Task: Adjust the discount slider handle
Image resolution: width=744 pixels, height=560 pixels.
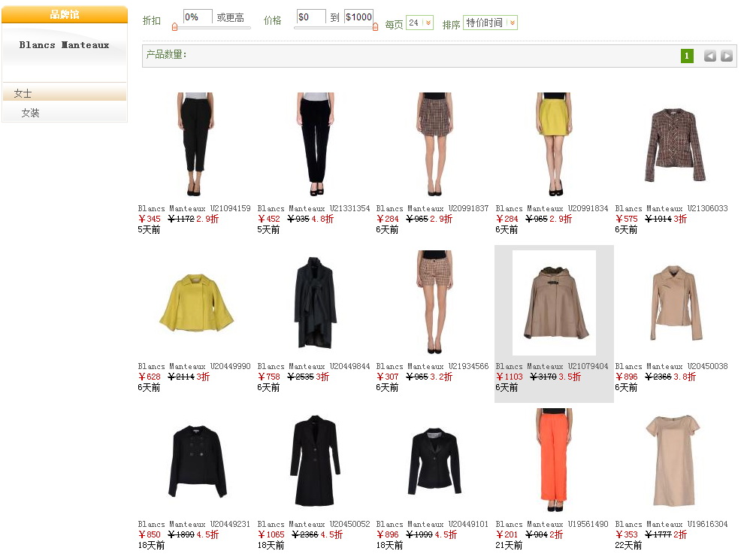Action: pos(174,27)
